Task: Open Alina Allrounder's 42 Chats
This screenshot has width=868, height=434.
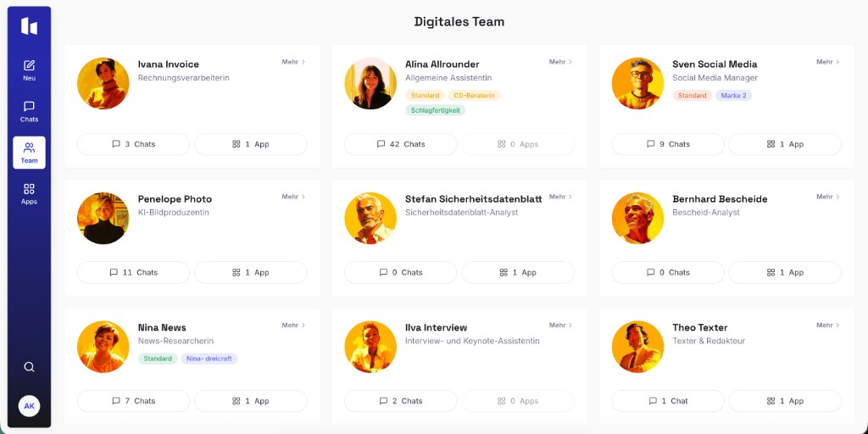Action: tap(401, 144)
